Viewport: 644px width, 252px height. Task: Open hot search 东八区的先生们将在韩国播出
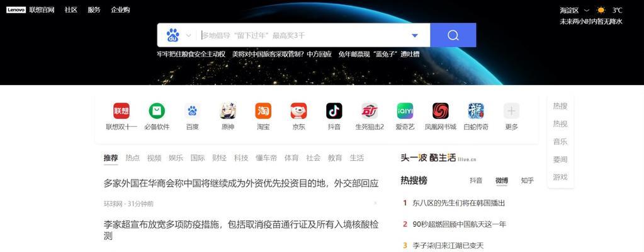pos(459,203)
